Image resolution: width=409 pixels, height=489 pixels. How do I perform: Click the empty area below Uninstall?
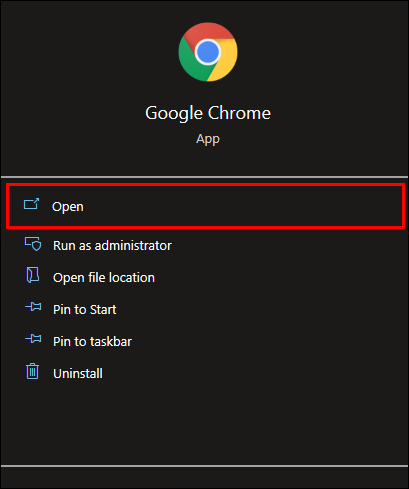point(204,422)
